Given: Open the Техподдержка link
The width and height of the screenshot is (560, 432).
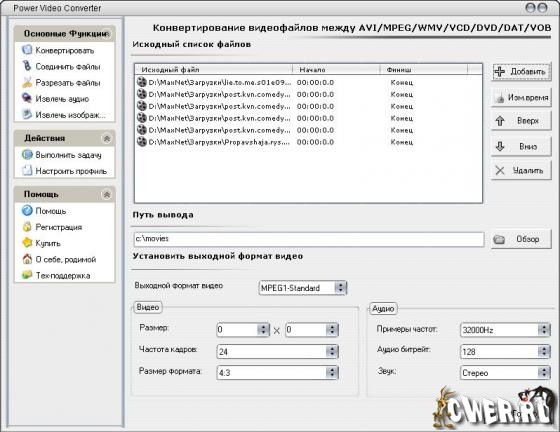Looking at the screenshot, I should pos(63,276).
